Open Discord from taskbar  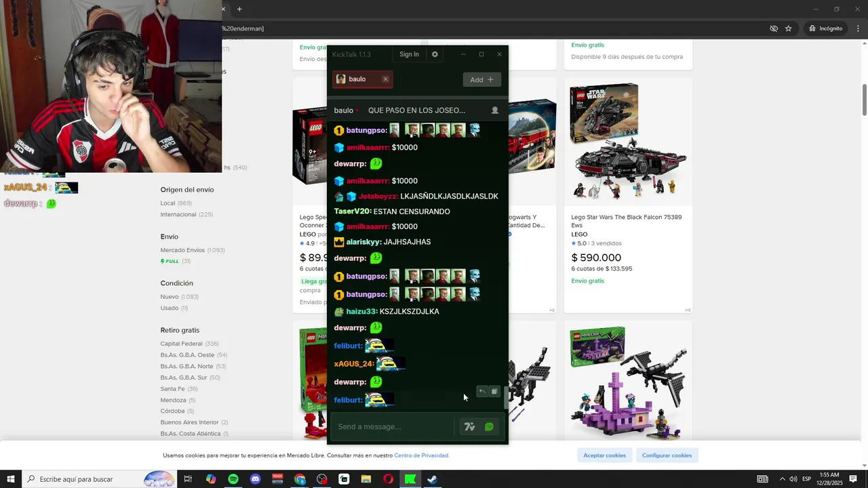(255, 479)
